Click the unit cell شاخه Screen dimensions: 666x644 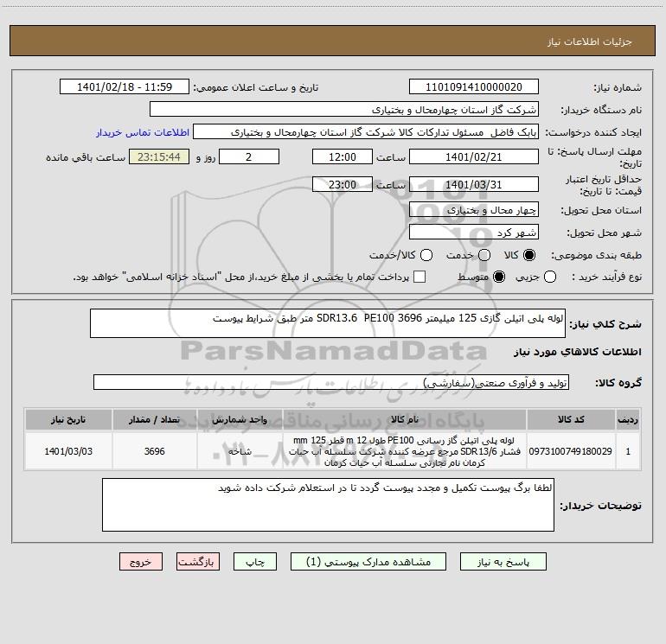pos(240,451)
